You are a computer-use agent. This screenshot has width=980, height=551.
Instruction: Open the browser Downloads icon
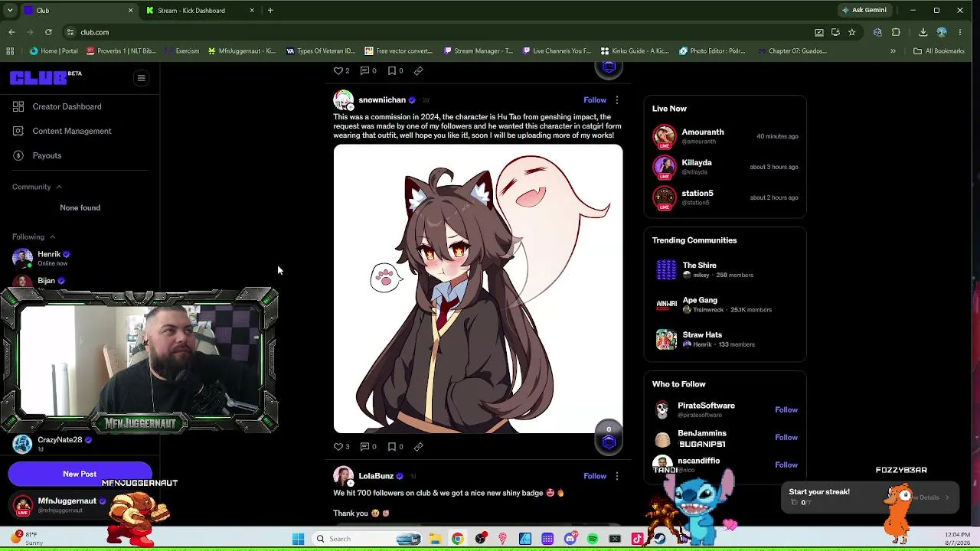[923, 32]
